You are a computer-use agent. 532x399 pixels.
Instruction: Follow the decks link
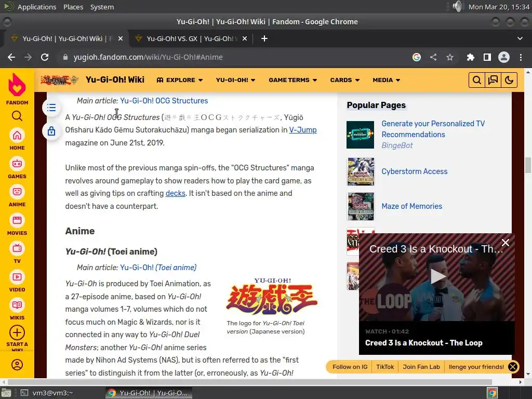click(x=176, y=193)
